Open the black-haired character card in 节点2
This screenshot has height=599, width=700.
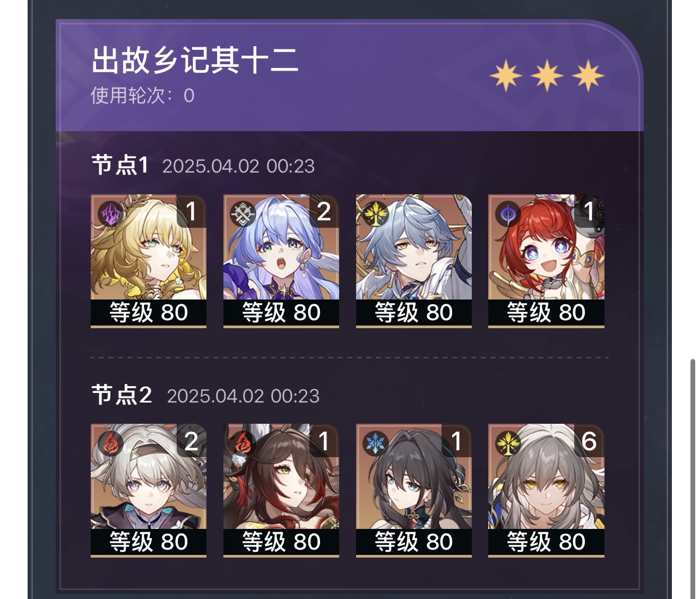coord(414,491)
